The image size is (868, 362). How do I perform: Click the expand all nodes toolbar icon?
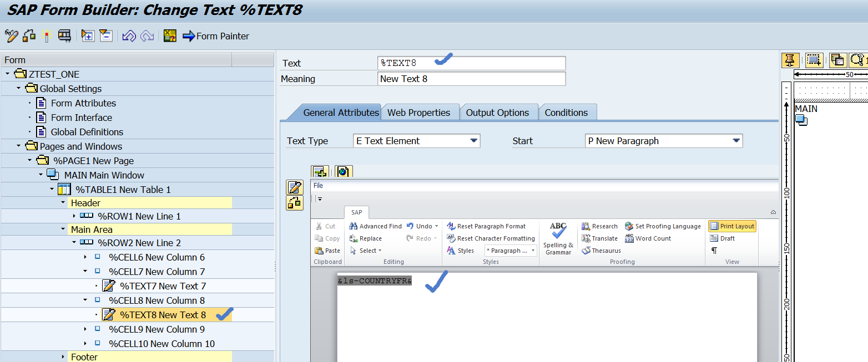coord(88,37)
